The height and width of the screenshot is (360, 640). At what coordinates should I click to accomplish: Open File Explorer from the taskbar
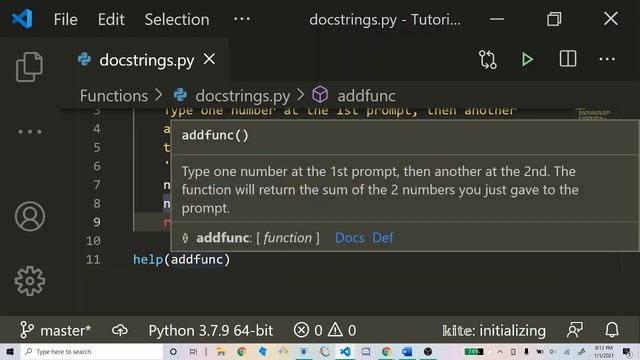(221, 351)
